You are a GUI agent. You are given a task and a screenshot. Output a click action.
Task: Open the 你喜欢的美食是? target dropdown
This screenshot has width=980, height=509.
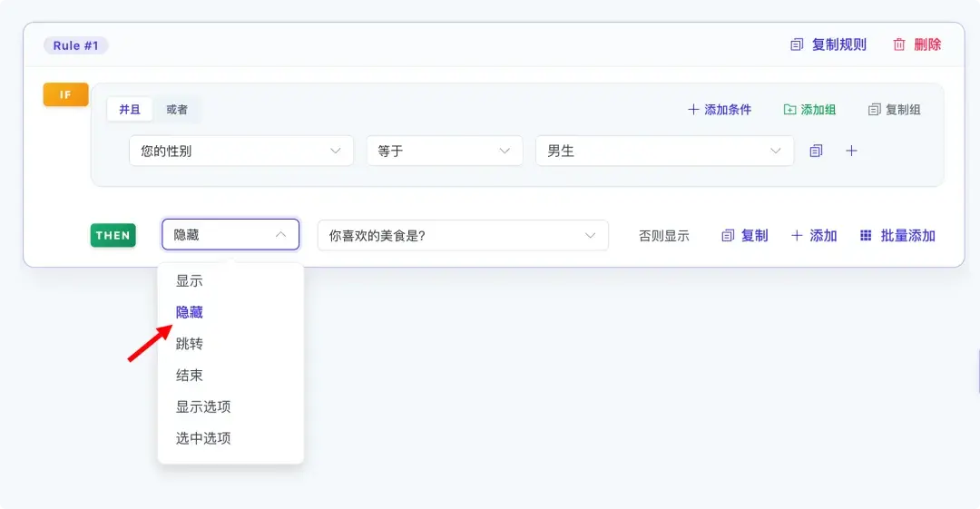(x=463, y=236)
